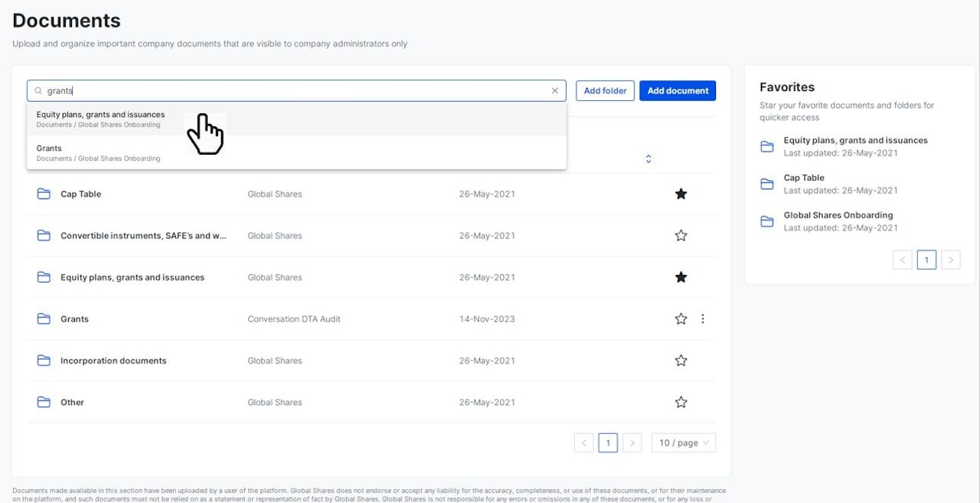Click the Add folder button

(x=605, y=90)
